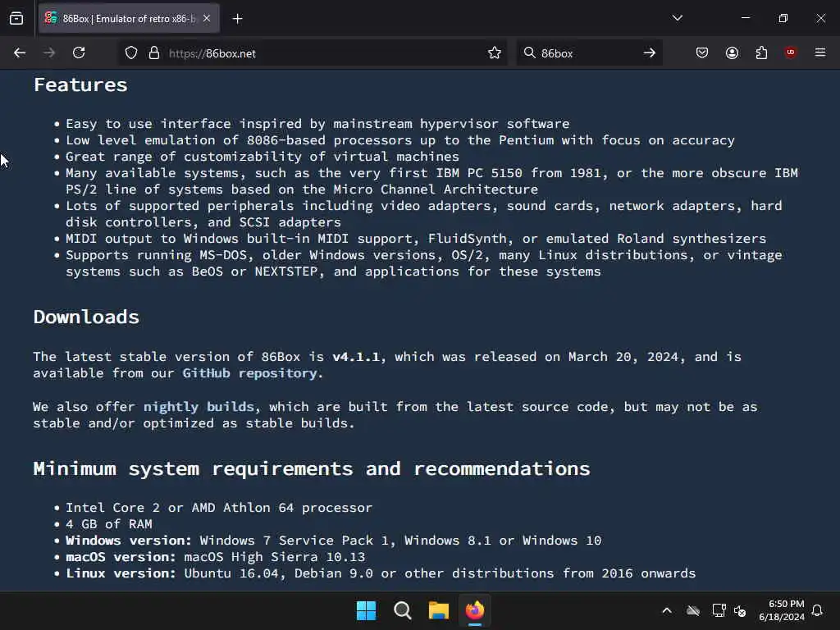Image resolution: width=840 pixels, height=630 pixels.
Task: Open the clock and date flyout
Action: coord(782,610)
